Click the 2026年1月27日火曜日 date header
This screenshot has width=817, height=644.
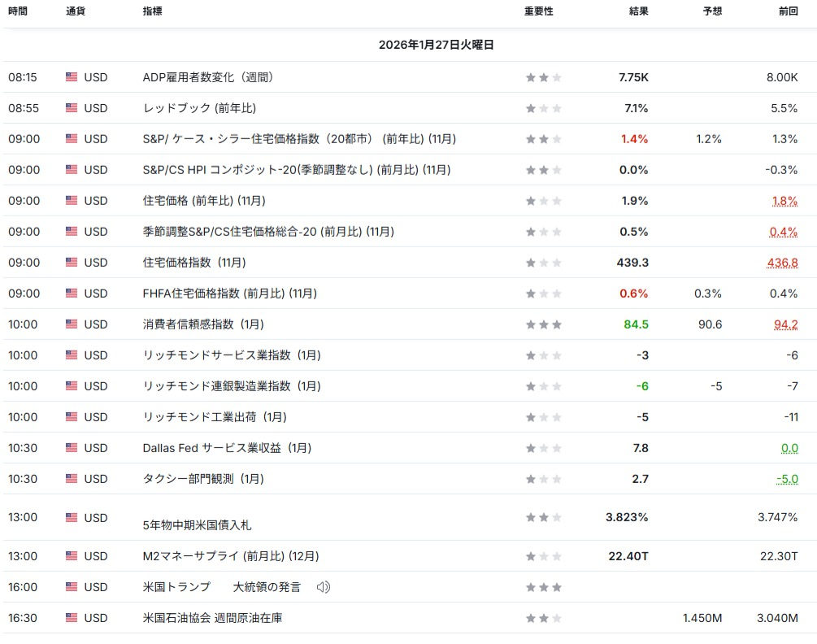[x=436, y=45]
